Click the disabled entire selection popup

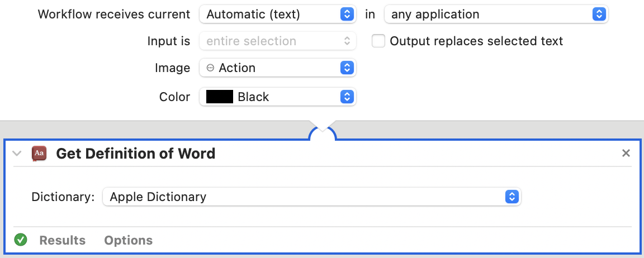pos(278,41)
